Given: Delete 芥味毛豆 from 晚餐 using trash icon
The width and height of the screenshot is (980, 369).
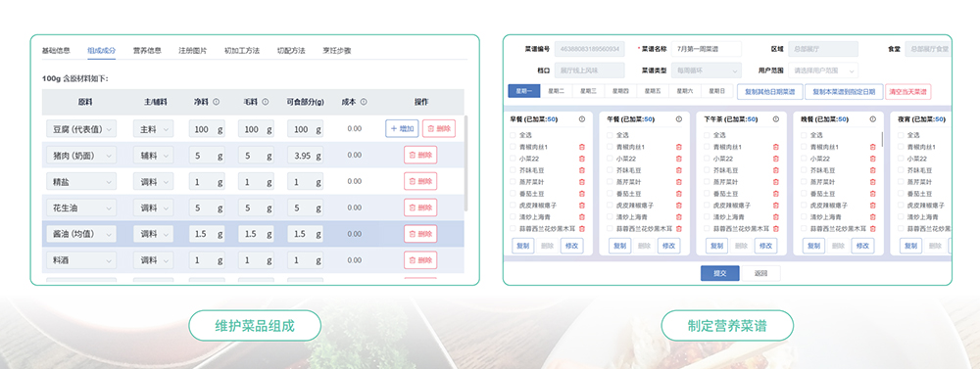Looking at the screenshot, I should pos(872,170).
